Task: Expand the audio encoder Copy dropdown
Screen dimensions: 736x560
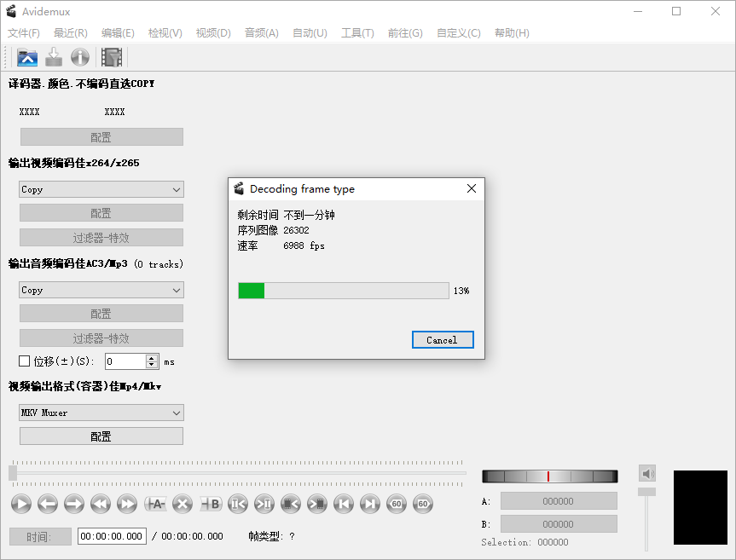Action: (101, 290)
